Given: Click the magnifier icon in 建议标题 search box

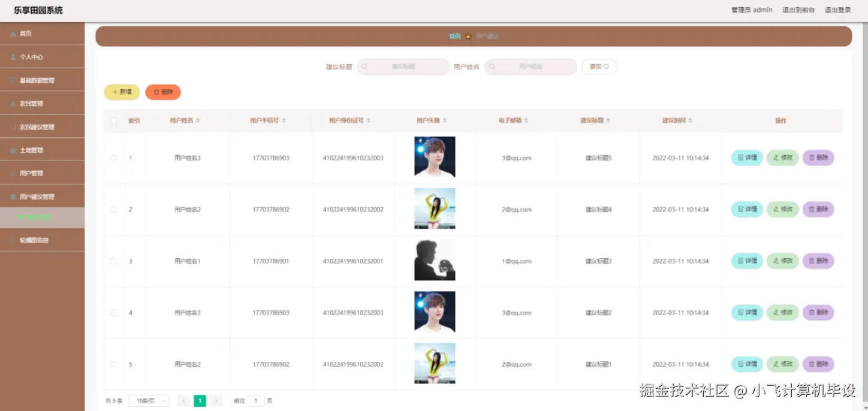Looking at the screenshot, I should pyautogui.click(x=364, y=67).
